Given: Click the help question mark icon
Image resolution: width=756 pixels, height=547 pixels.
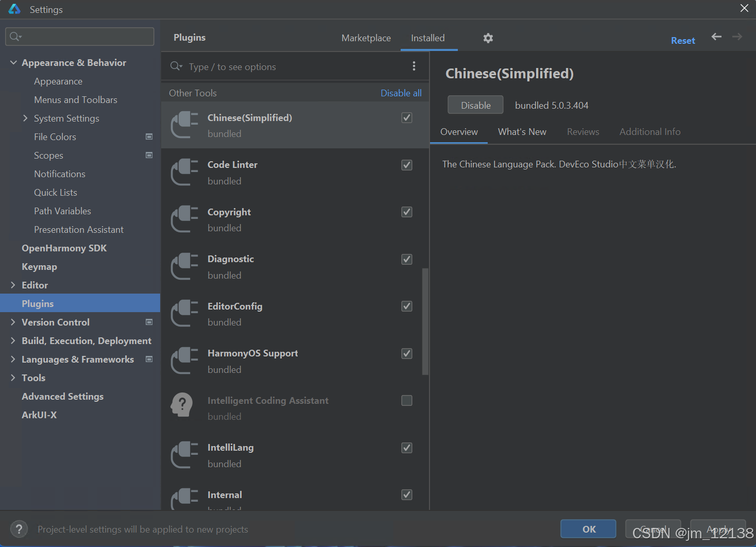Looking at the screenshot, I should click(19, 529).
